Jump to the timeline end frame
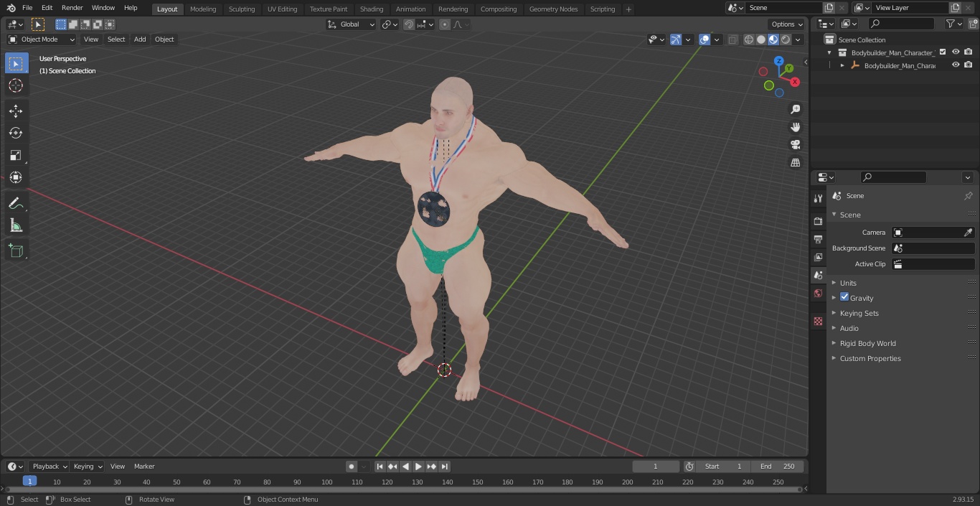 tap(445, 467)
